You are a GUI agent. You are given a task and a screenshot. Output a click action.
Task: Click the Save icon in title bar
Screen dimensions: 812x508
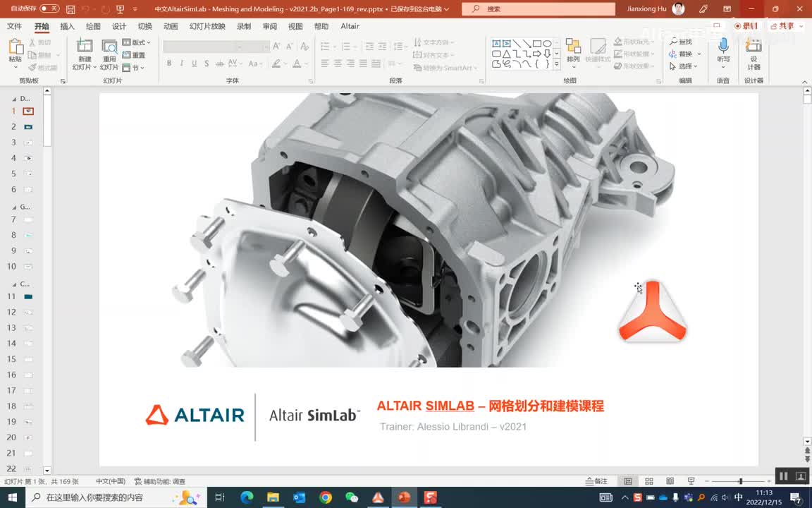71,9
